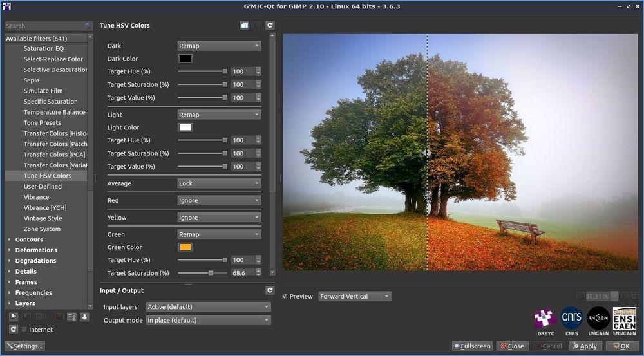Select the Zone System filter
The height and width of the screenshot is (356, 644).
(42, 229)
